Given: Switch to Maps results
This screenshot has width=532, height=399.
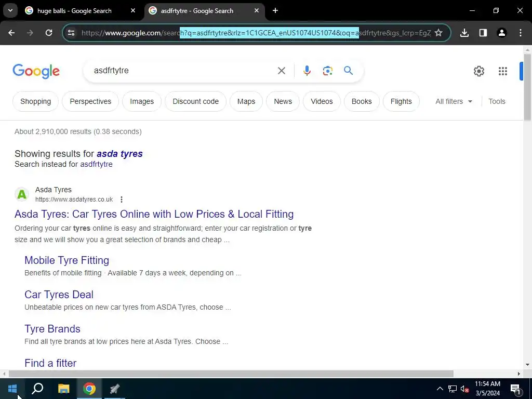Looking at the screenshot, I should [x=246, y=101].
